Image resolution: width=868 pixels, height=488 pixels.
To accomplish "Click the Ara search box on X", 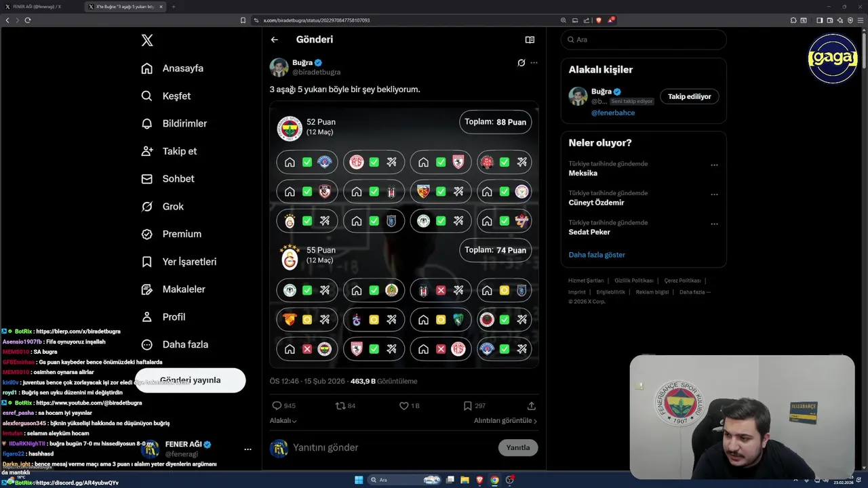I will click(x=644, y=40).
